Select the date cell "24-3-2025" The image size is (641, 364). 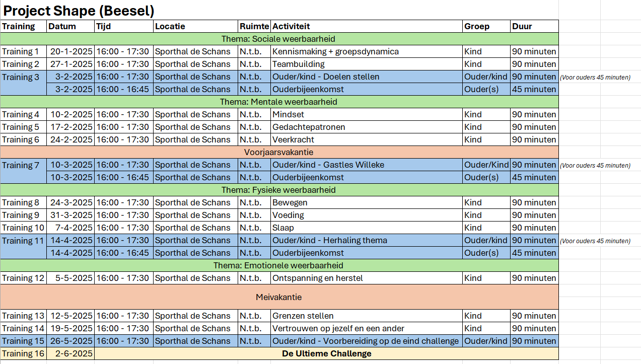(x=70, y=202)
